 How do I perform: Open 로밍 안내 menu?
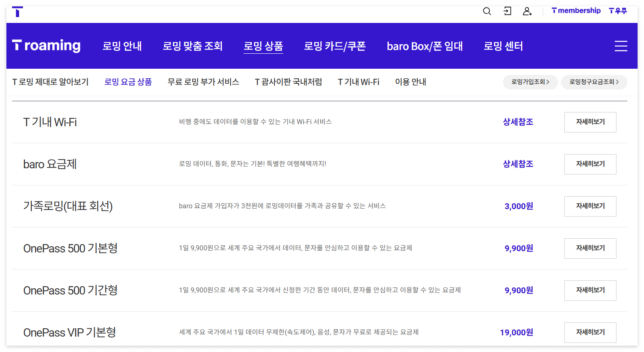pos(122,46)
